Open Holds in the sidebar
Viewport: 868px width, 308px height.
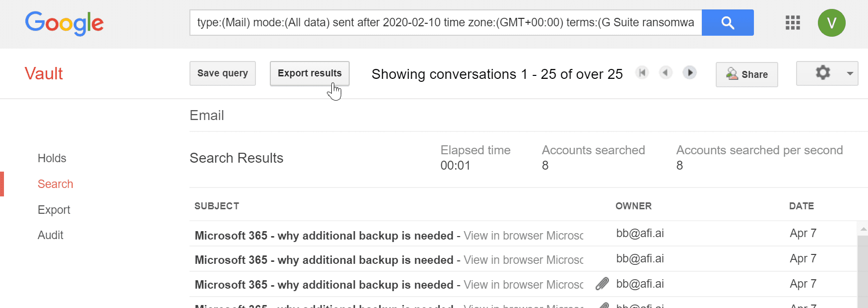pos(52,158)
